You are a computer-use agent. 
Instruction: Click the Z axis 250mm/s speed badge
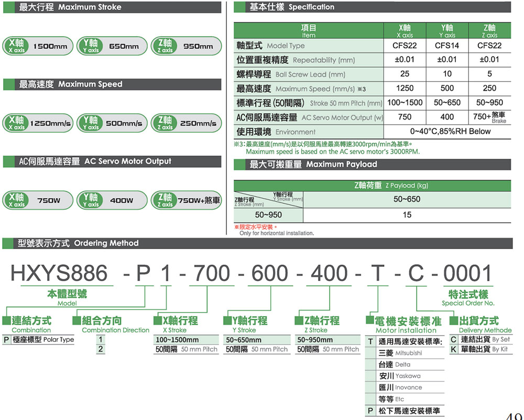[x=186, y=123]
